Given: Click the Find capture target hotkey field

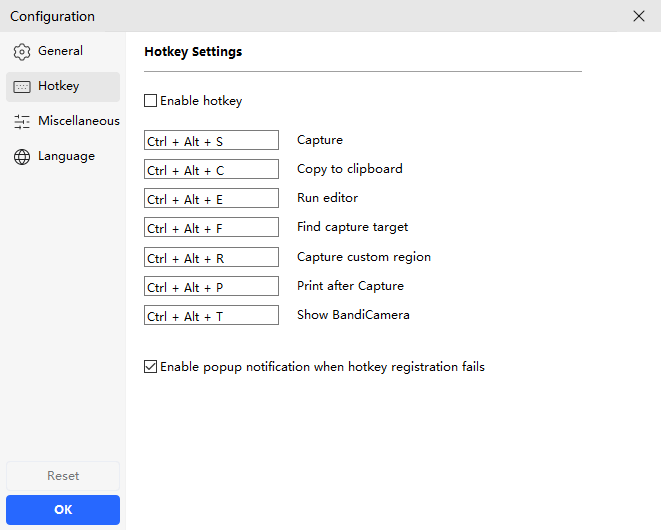Looking at the screenshot, I should point(211,228).
